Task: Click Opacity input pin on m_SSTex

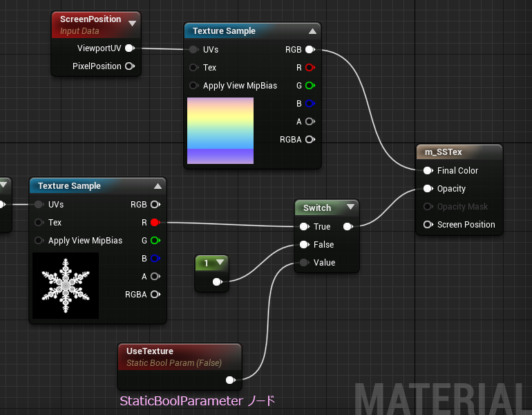Action: (428, 189)
